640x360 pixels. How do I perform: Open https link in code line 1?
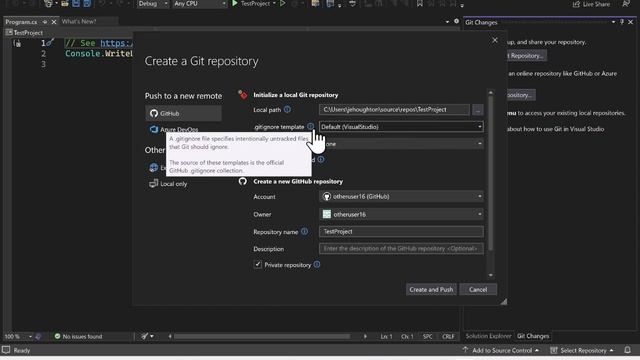116,43
